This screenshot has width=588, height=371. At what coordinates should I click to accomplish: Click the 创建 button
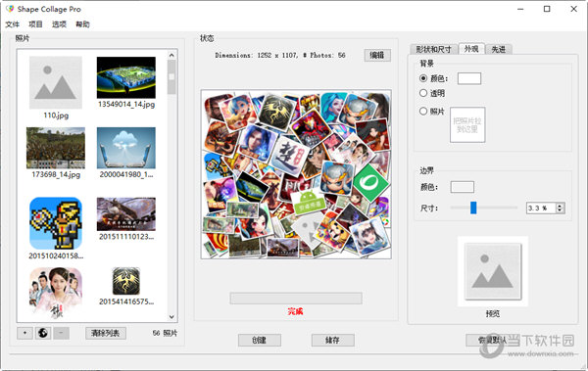[x=259, y=340]
